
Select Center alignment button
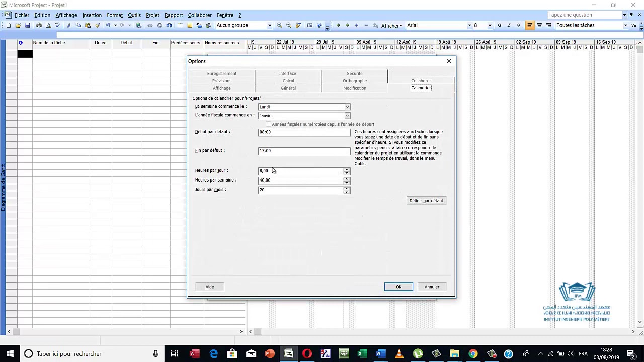coord(539,25)
